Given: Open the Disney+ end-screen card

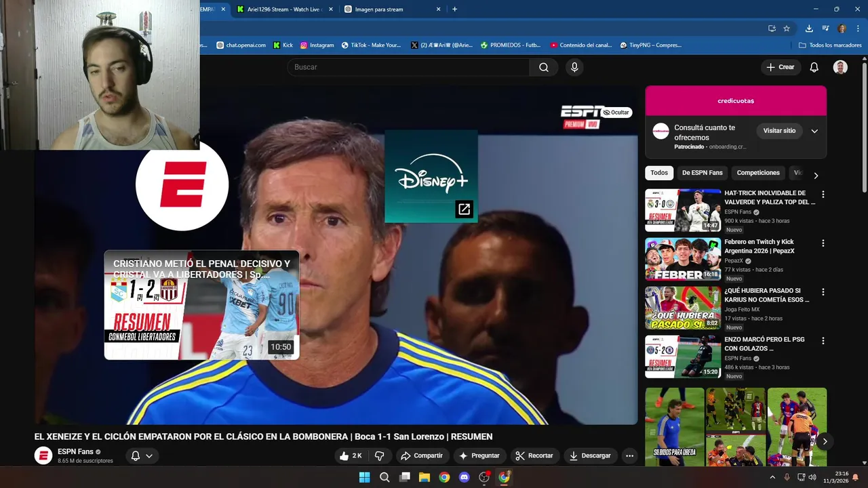Looking at the screenshot, I should click(431, 176).
